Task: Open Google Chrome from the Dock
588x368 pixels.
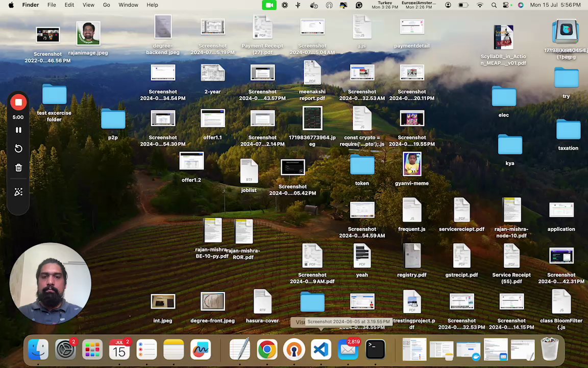Action: (x=266, y=350)
